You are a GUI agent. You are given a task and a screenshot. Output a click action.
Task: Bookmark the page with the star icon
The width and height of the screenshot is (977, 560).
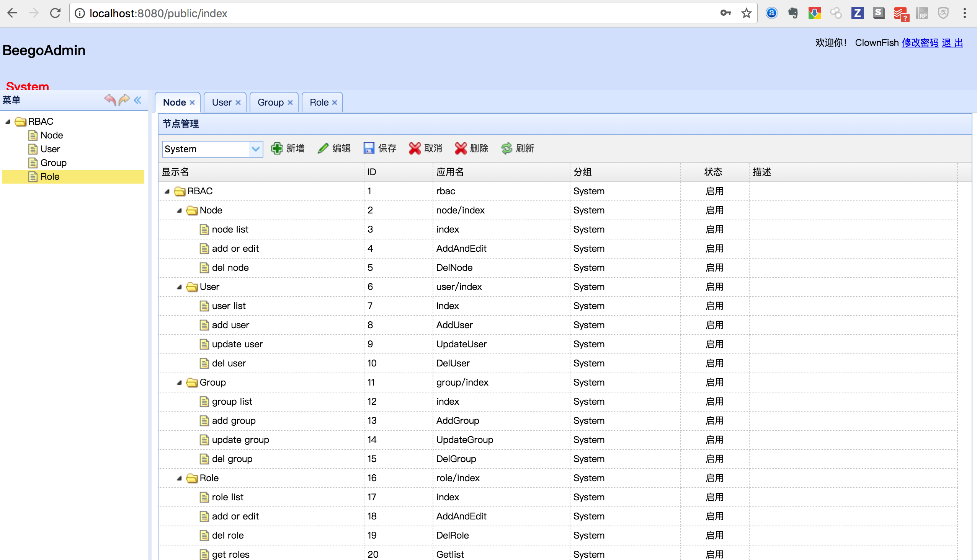tap(746, 13)
